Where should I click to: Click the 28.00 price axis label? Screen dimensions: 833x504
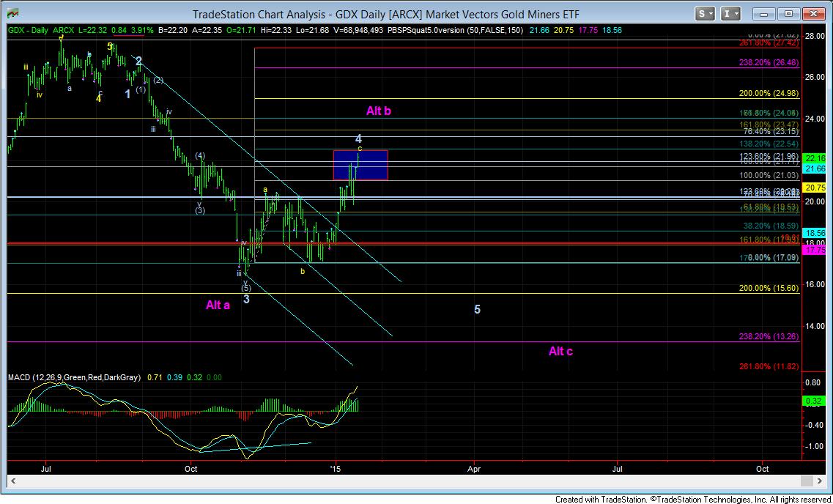[x=815, y=36]
